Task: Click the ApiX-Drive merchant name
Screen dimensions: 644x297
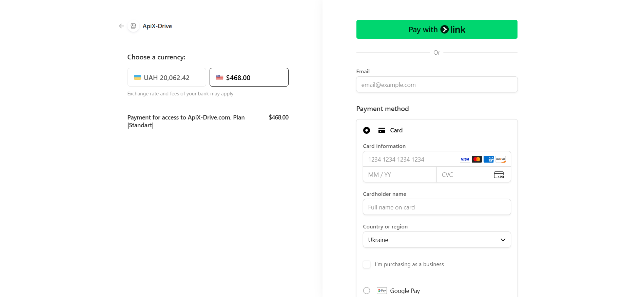Action: 157,26
